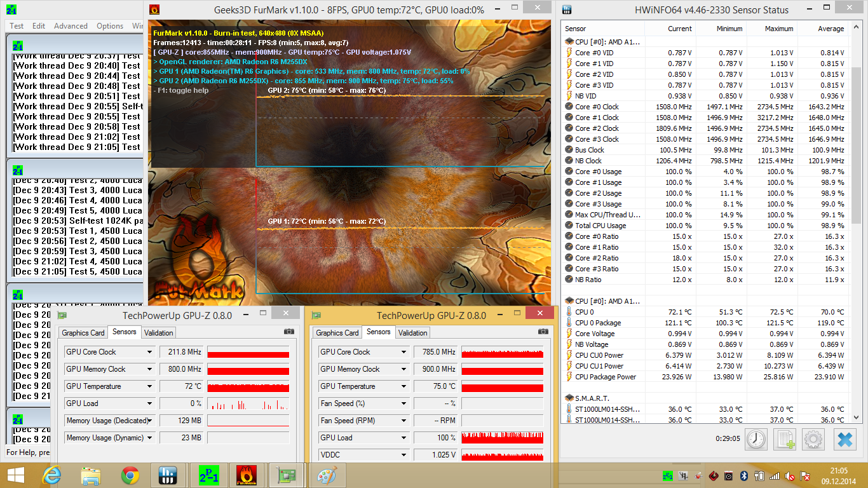The width and height of the screenshot is (868, 488).
Task: Select CPU Package Power row in HWiNFO
Action: 706,377
